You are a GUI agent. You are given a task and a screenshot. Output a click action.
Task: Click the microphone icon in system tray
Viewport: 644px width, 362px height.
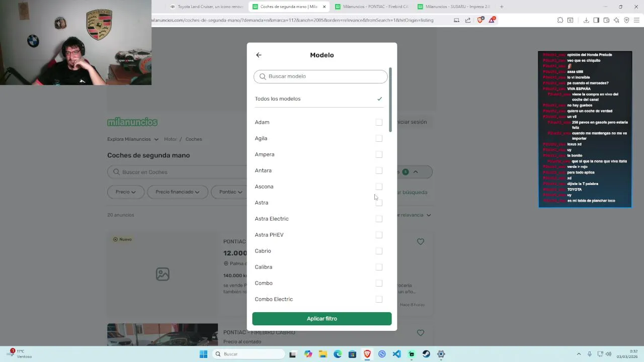590,354
